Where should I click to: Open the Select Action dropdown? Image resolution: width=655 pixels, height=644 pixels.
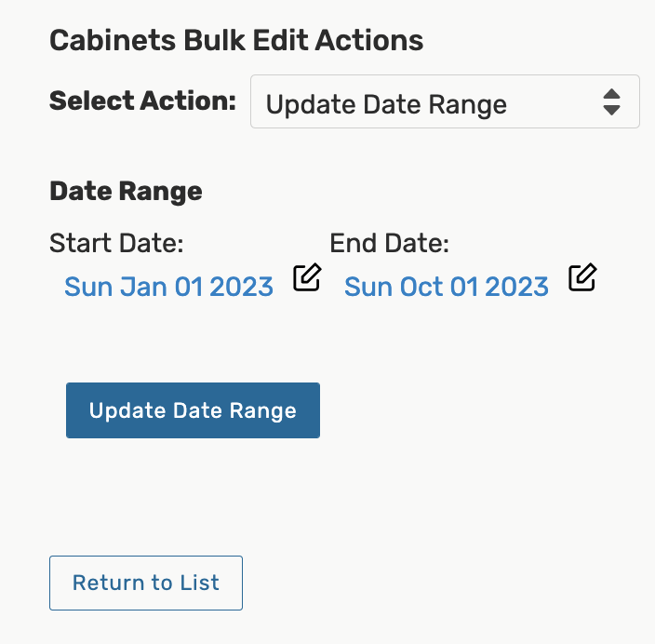pos(444,102)
